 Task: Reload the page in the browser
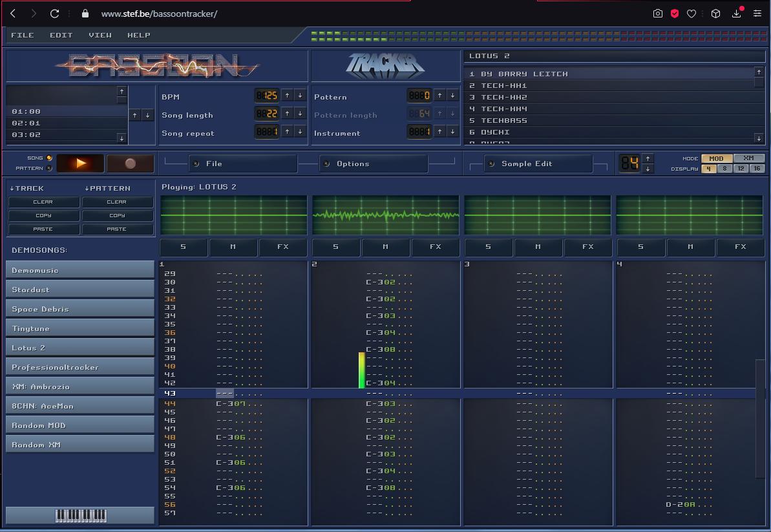[x=54, y=14]
